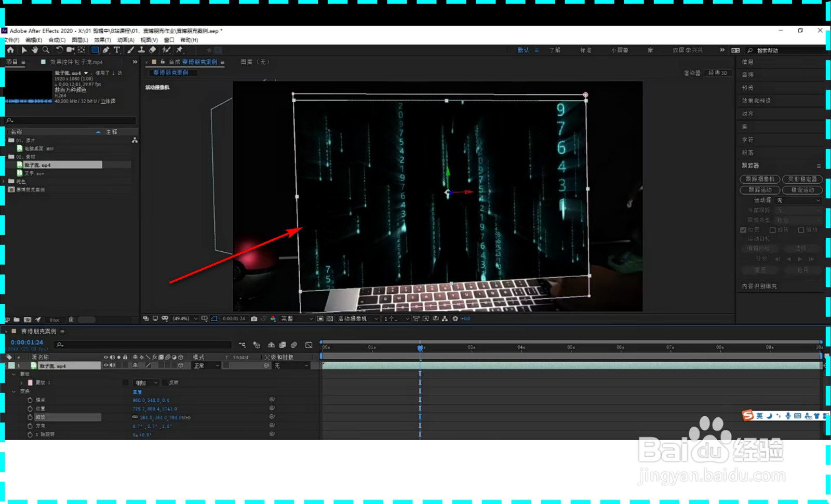This screenshot has height=504, width=831.
Task: Open the 编辑(E) menu
Action: coord(34,40)
